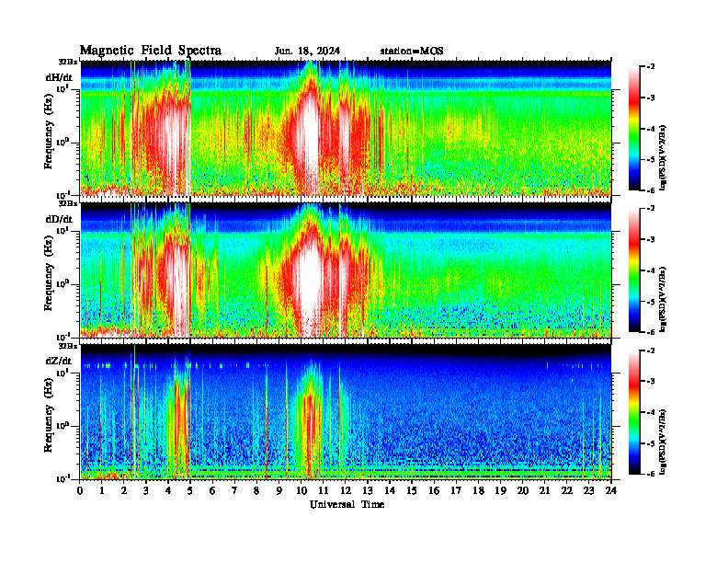The width and height of the screenshot is (728, 563).
Task: Click hour "11" on Universal Time axis
Action: (324, 491)
